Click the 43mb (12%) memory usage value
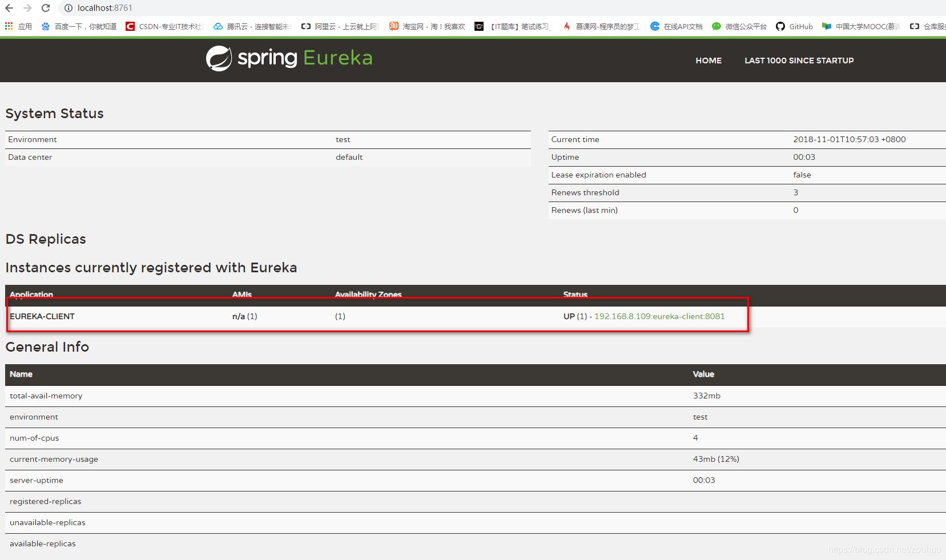Viewport: 946px width, 560px height. point(716,459)
